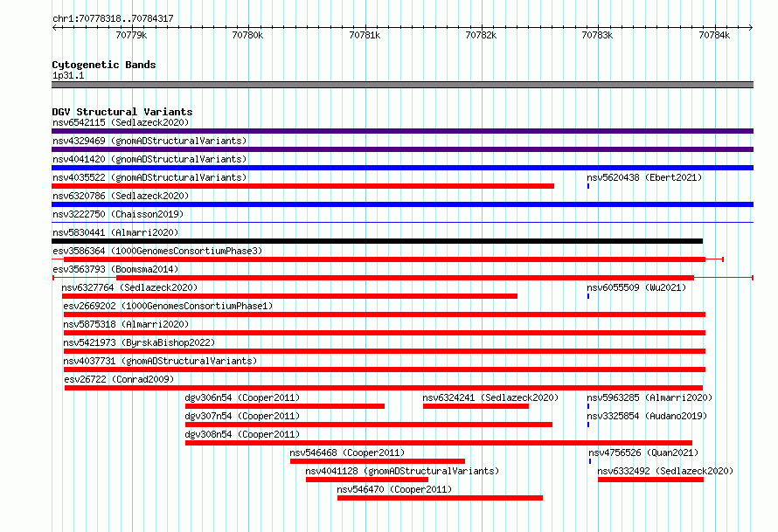Select the small blue marker under nsv6055509
Viewport: 778px width, 532px height.
click(588, 296)
